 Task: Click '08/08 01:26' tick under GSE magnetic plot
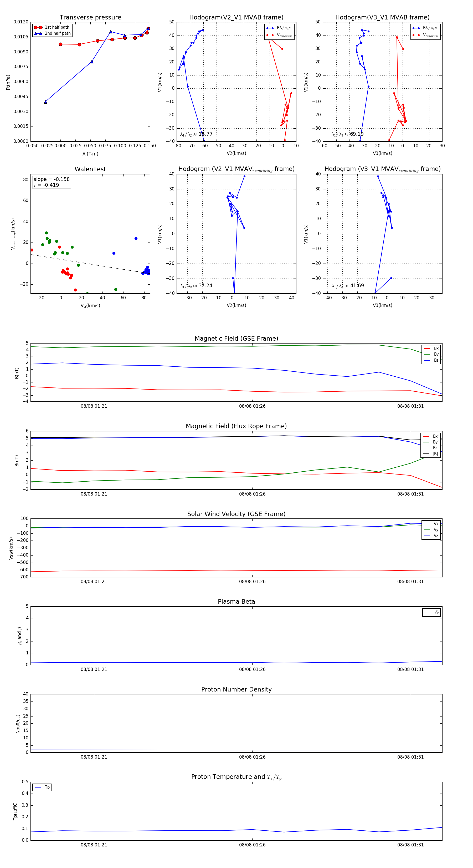pos(252,406)
